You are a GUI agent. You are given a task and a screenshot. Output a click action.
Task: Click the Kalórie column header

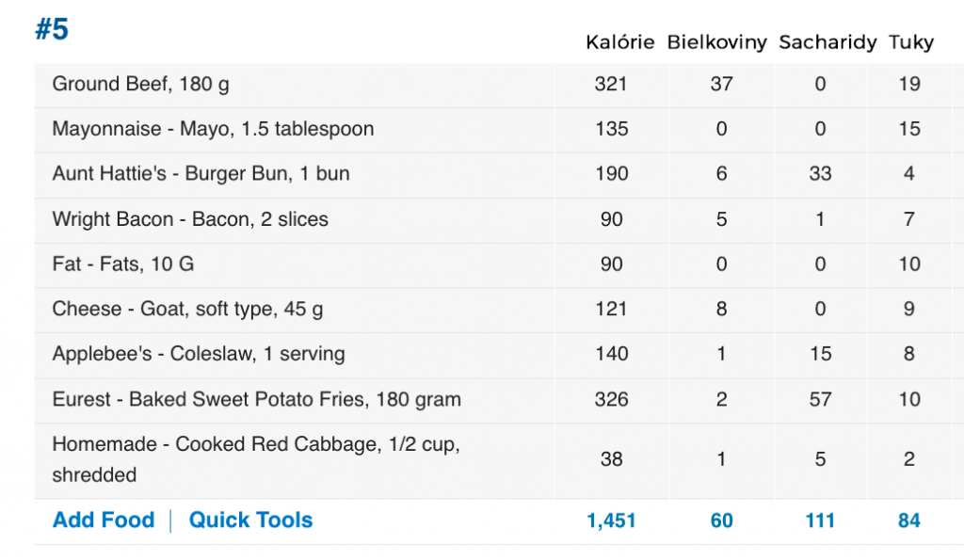pos(619,41)
